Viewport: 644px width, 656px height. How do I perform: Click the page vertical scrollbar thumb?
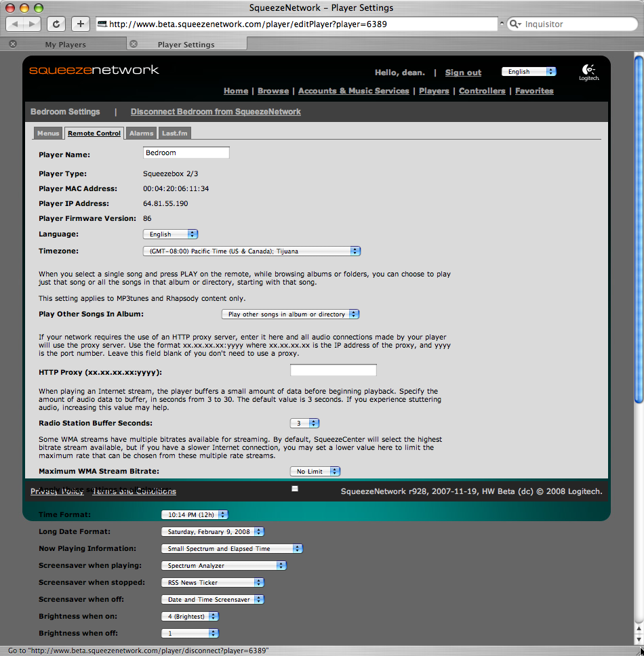[x=638, y=230]
